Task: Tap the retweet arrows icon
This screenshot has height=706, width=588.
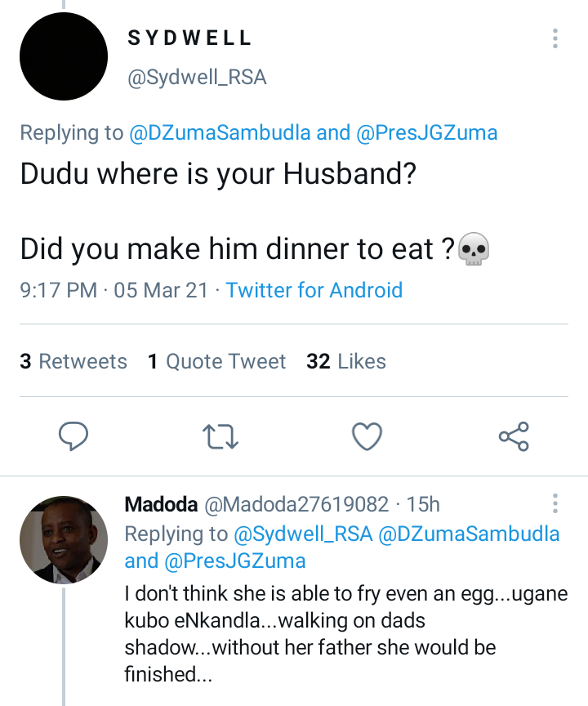Action: [220, 436]
